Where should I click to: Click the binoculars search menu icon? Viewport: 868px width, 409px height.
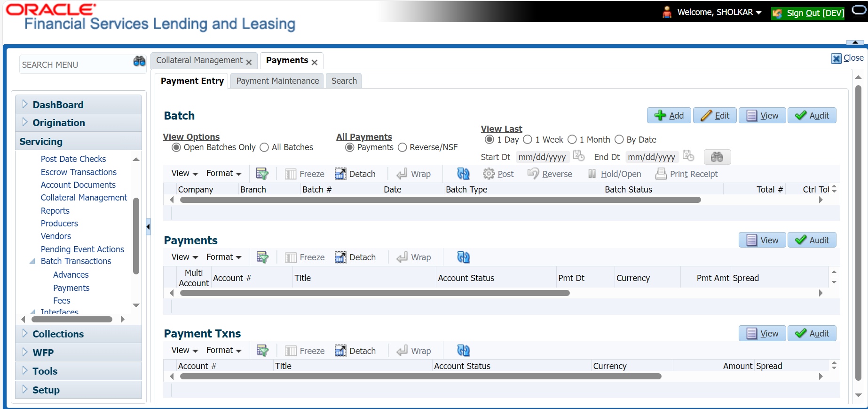[139, 61]
